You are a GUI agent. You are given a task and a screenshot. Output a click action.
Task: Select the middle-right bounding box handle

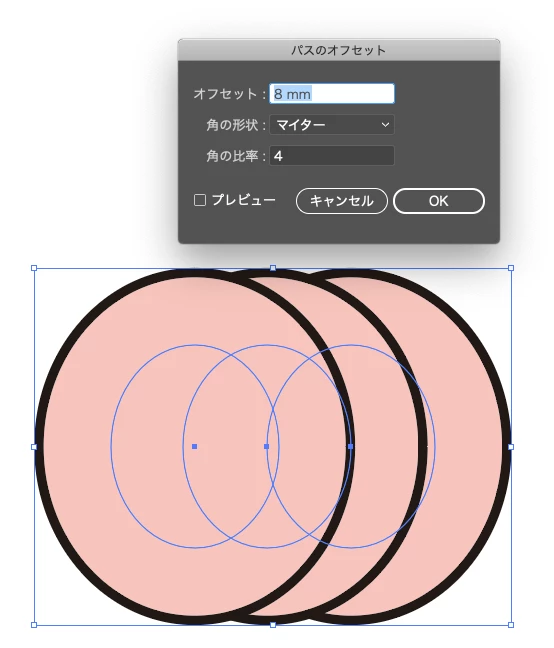coord(511,447)
